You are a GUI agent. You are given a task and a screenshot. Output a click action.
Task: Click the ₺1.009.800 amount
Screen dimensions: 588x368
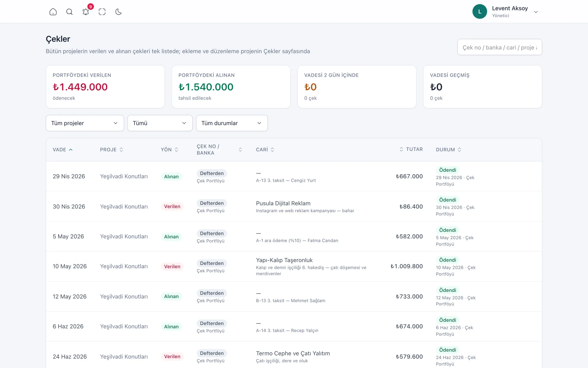407,266
